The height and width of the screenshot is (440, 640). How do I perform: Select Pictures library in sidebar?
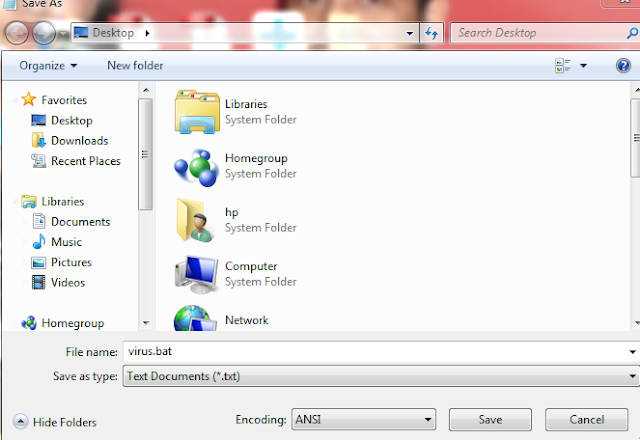coord(71,262)
